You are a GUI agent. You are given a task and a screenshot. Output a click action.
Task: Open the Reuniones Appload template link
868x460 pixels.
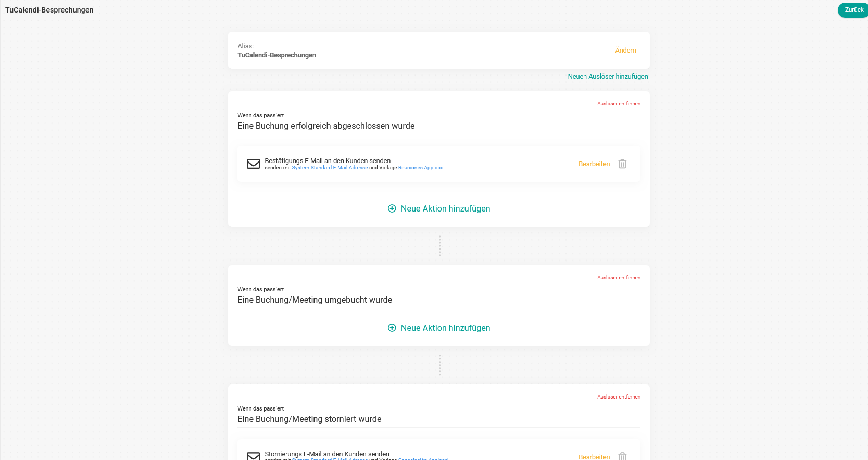[421, 168]
